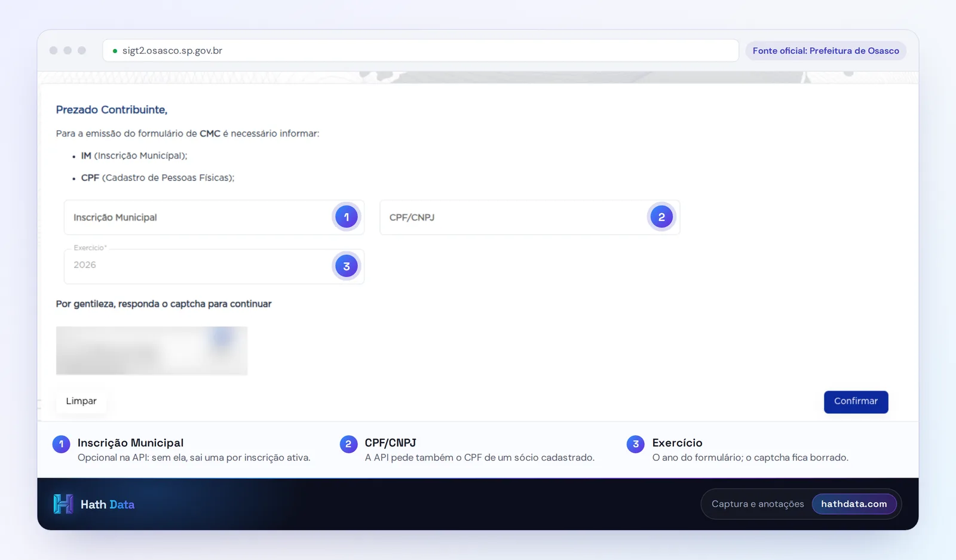Click 'Para a emissão do formulário de CMC' sentence

pos(188,134)
